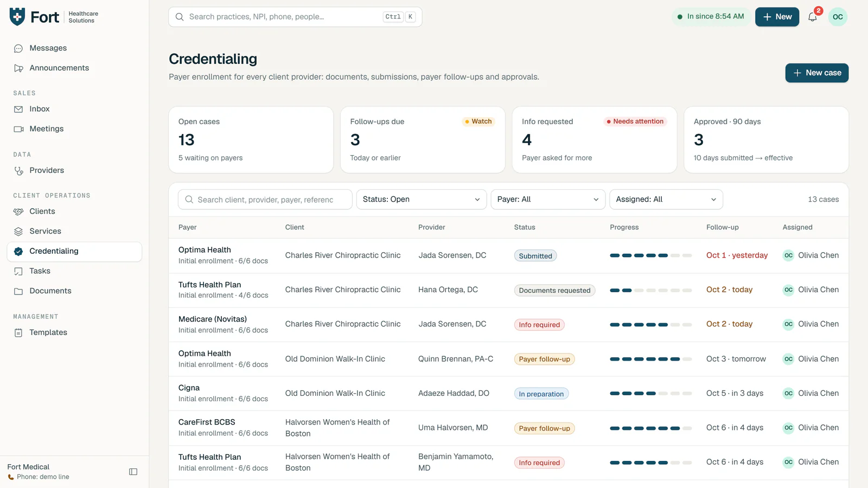This screenshot has width=868, height=488.
Task: Click the Templates icon
Action: pos(18,332)
